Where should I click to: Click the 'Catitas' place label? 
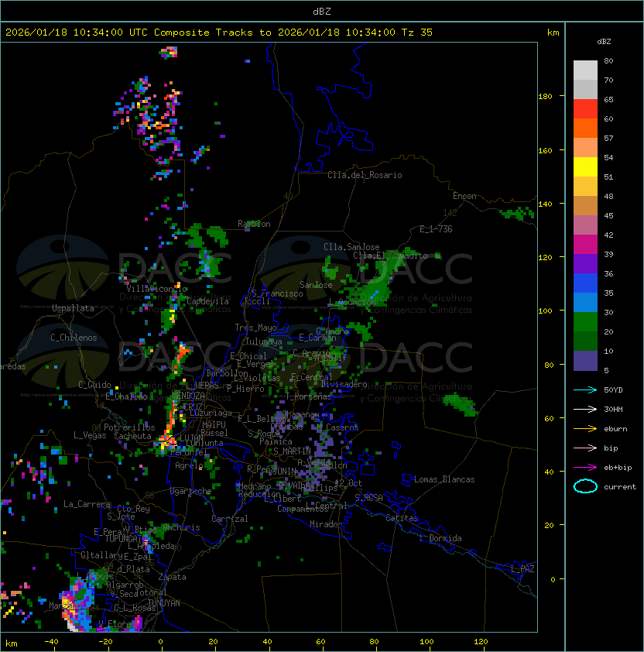402,518
